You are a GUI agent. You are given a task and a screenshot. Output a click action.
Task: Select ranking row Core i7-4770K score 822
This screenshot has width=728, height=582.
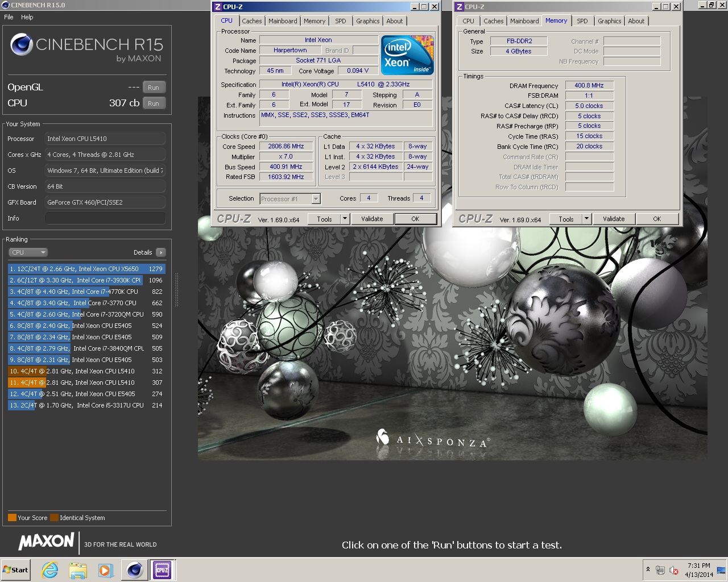(86, 292)
